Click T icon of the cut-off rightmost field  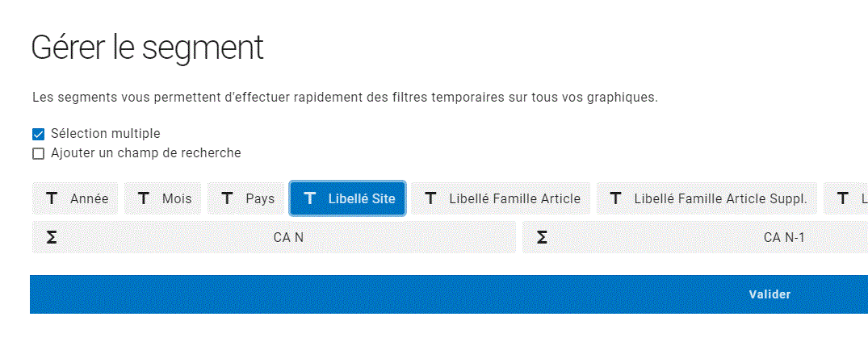click(843, 198)
